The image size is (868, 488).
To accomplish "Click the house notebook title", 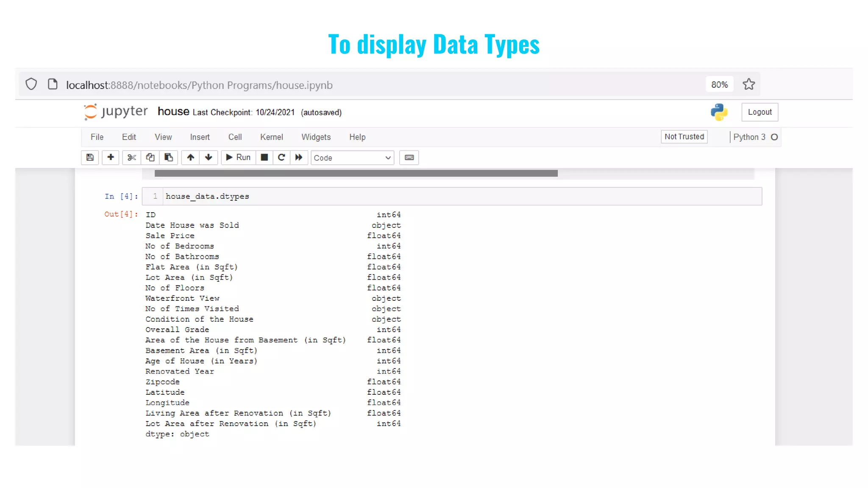I will click(x=173, y=111).
